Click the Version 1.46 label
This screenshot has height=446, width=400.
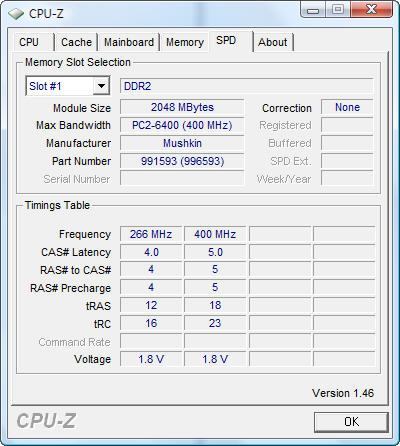click(x=343, y=393)
